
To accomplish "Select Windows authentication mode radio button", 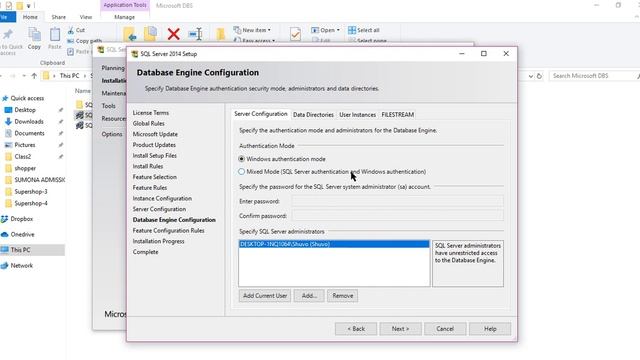I will [x=242, y=159].
